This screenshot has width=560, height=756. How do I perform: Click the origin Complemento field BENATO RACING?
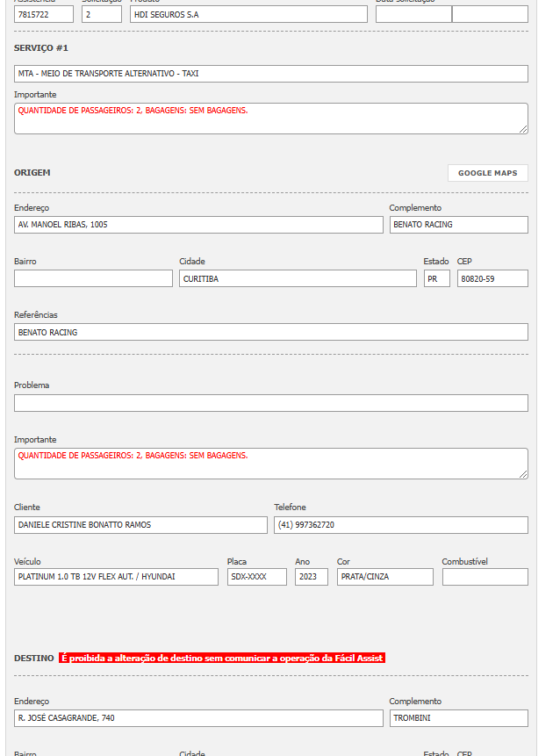tap(458, 225)
